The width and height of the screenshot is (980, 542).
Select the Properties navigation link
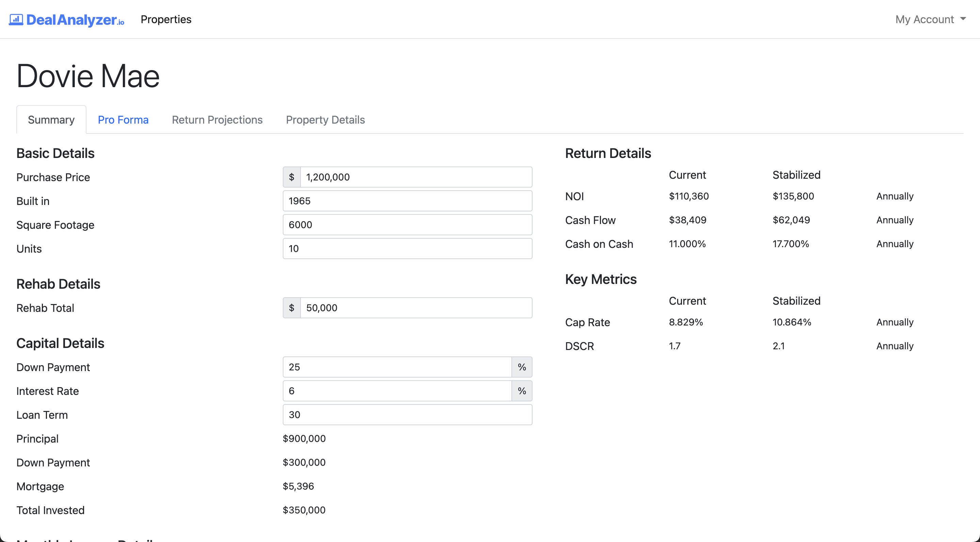click(166, 19)
